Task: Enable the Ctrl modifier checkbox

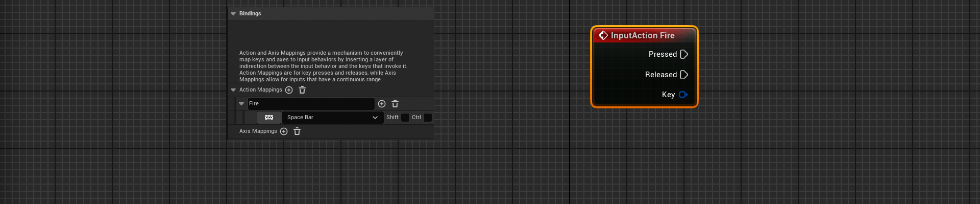Action: click(428, 118)
